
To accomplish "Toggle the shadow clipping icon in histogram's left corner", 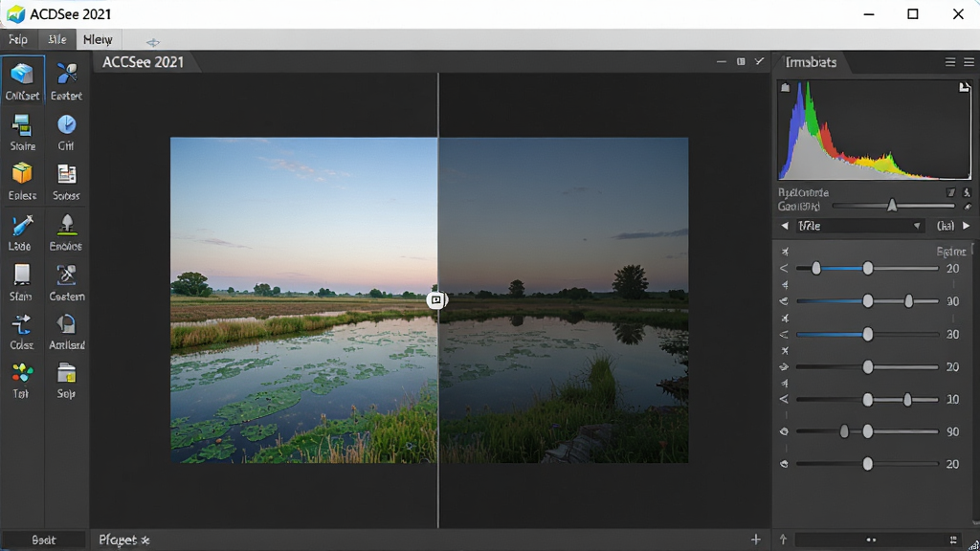I will pyautogui.click(x=786, y=87).
